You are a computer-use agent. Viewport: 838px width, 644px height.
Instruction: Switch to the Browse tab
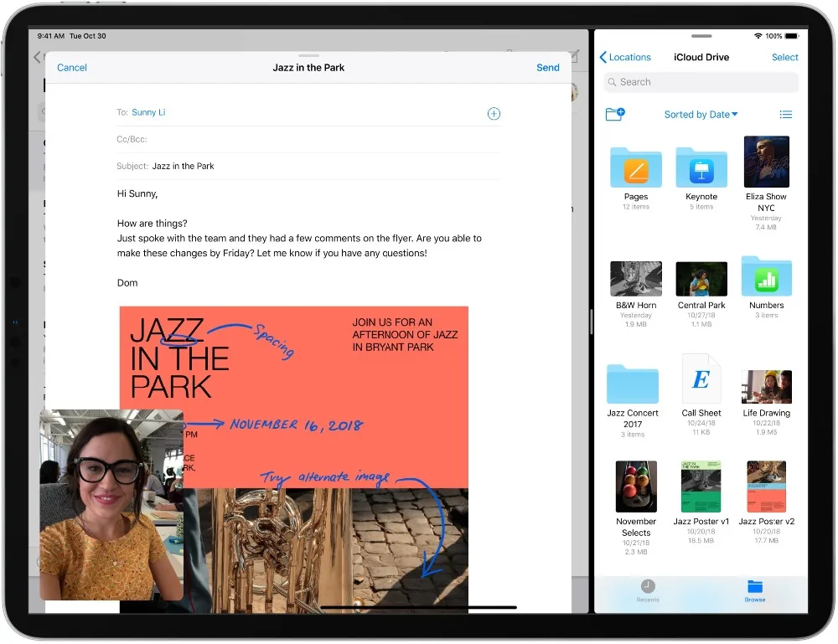[755, 590]
